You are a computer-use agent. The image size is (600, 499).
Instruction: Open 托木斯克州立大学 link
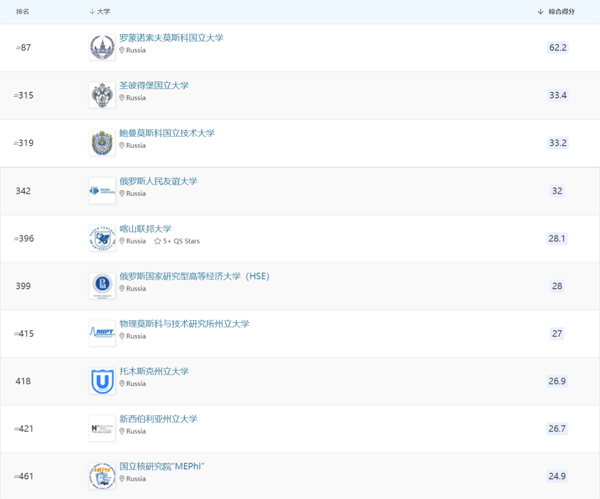point(154,371)
